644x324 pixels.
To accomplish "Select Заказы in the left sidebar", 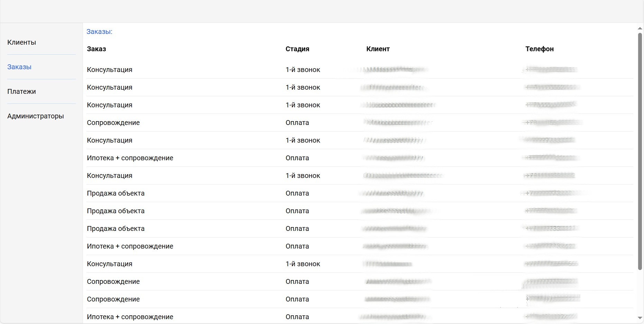I will click(19, 67).
